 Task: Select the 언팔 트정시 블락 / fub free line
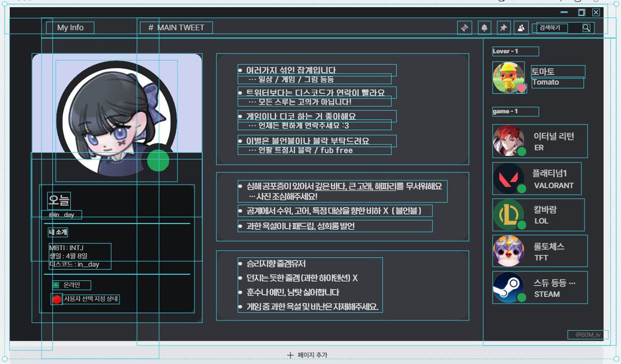(x=301, y=150)
